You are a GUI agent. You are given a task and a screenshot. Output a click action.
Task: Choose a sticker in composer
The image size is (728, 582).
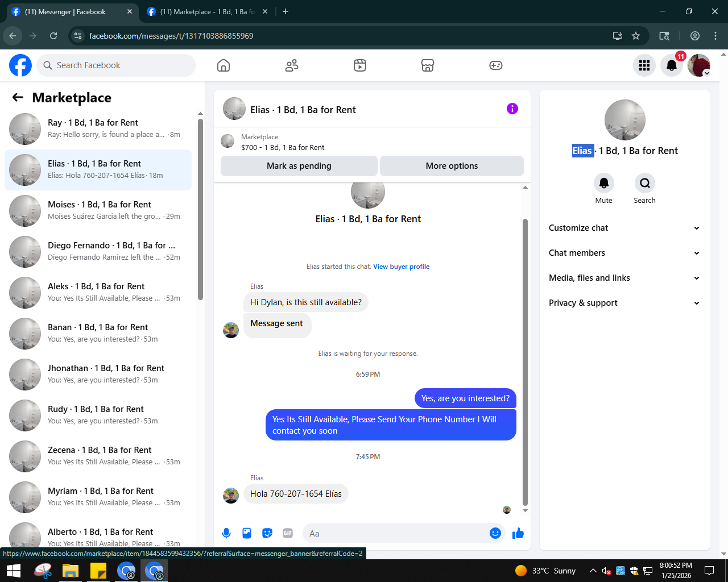[x=267, y=533]
